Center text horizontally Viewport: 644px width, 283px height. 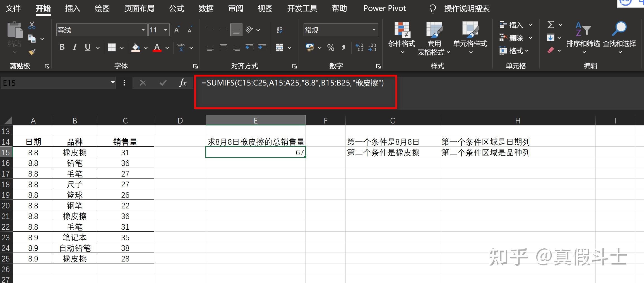(x=224, y=47)
